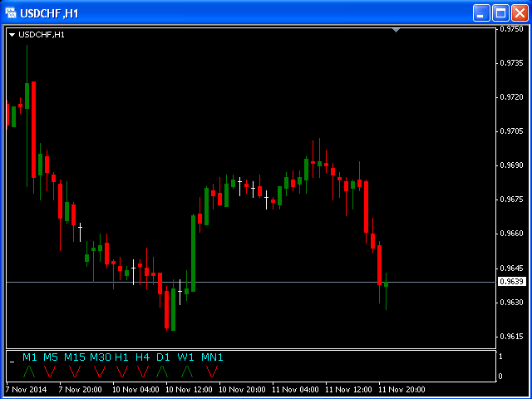Maximize the USDCHF,H1 chart window

coord(500,12)
